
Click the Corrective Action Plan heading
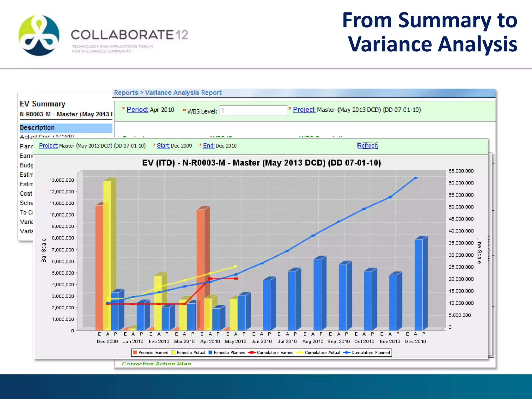pos(157,364)
